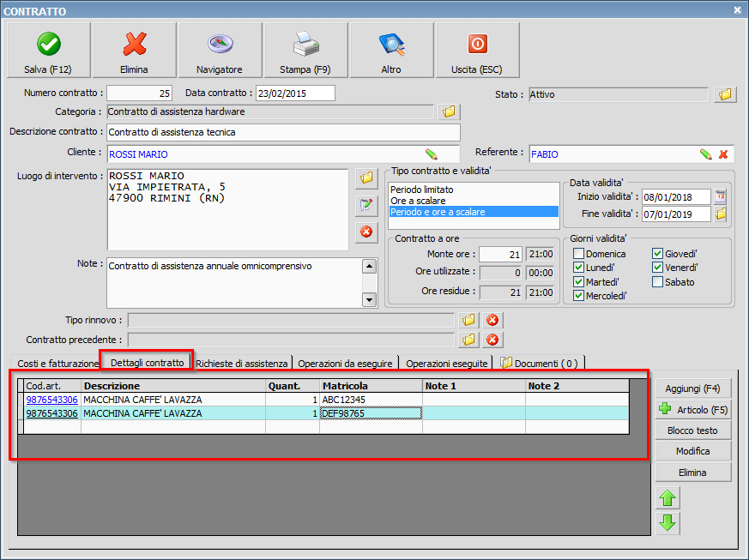Image resolution: width=749 pixels, height=560 pixels.
Task: Select Periodo e ore a scalare
Action: (474, 212)
